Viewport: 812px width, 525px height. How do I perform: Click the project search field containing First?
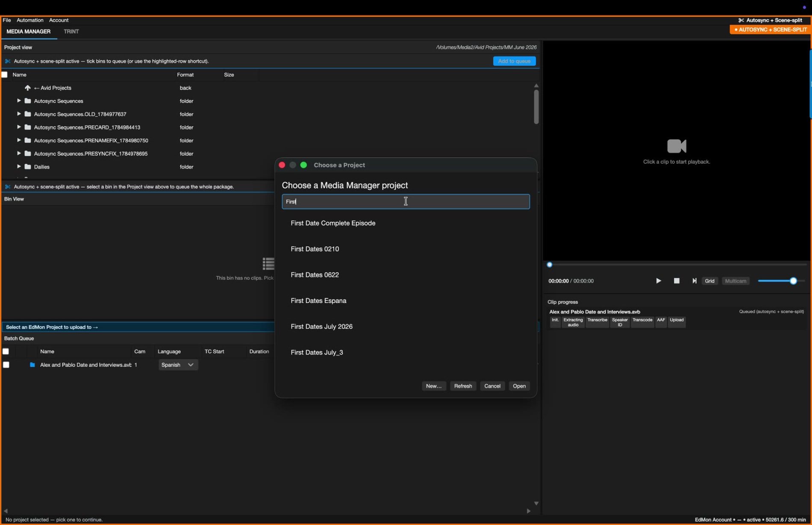point(406,202)
